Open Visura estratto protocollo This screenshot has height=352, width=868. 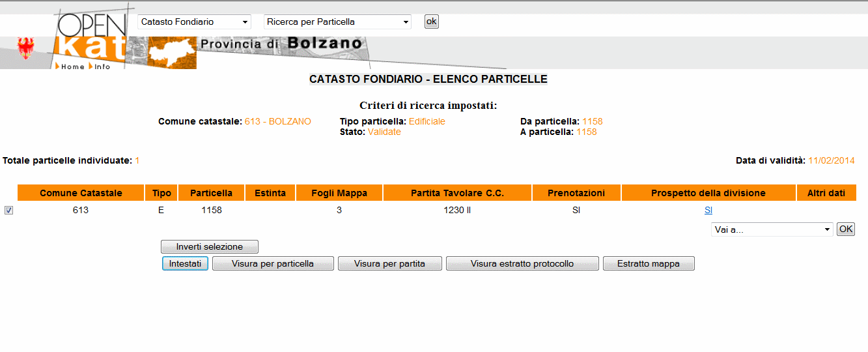522,264
